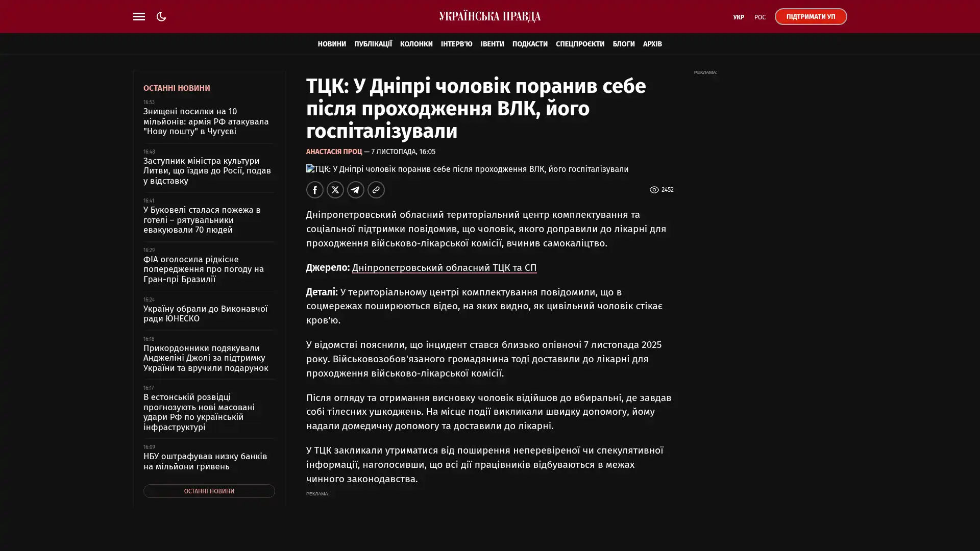
Task: Share article via Telegram icon
Action: [355, 190]
